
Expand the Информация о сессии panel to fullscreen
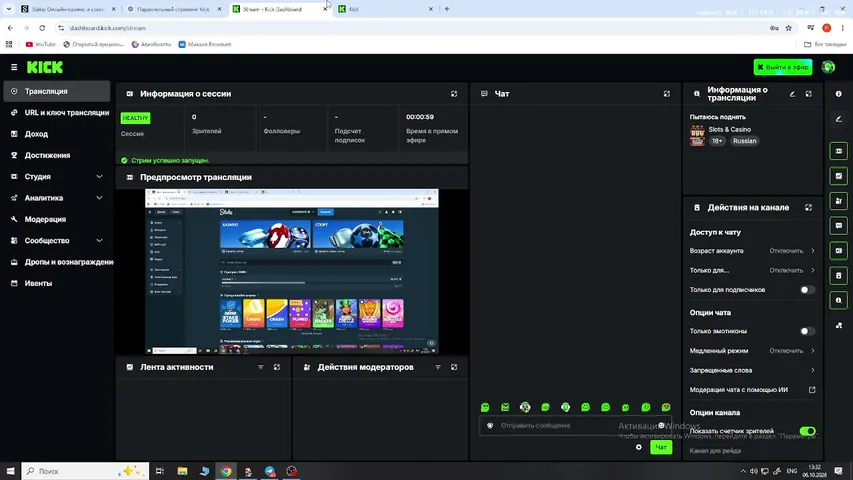(x=454, y=94)
